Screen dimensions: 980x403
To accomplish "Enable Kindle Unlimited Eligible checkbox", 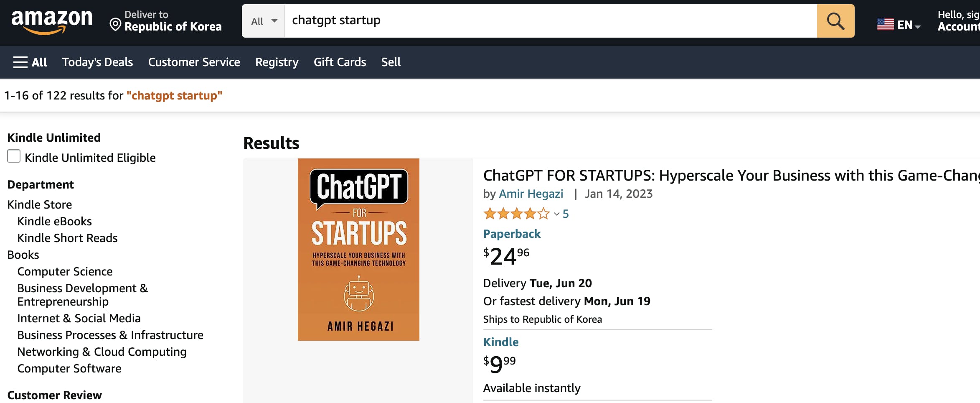I will point(14,156).
